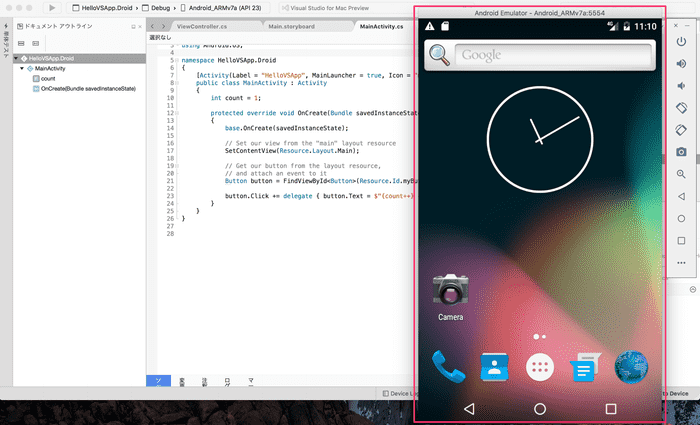The image size is (700, 425).
Task: Take a screenshot with emulator camera icon
Action: (681, 152)
